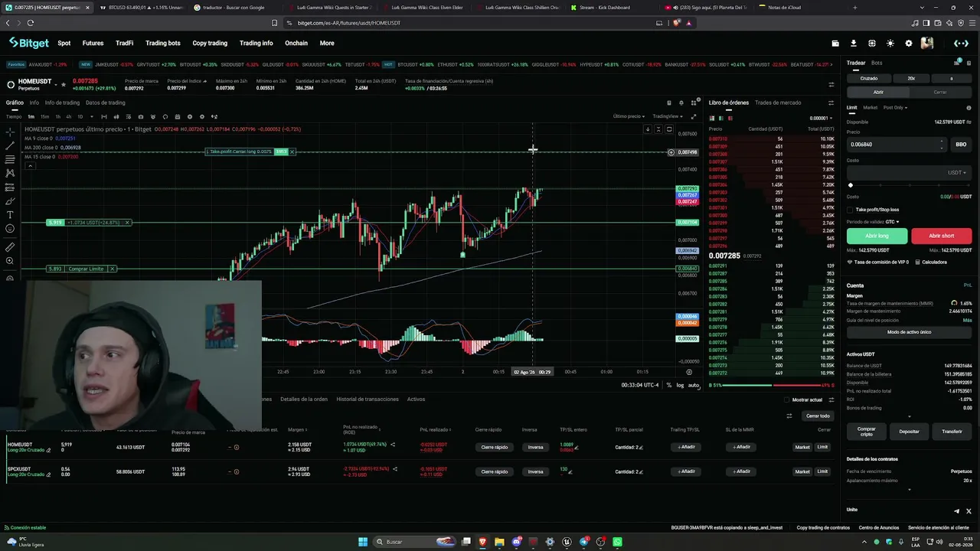The image size is (980, 551).
Task: Show both sides of order book
Action: 712,118
